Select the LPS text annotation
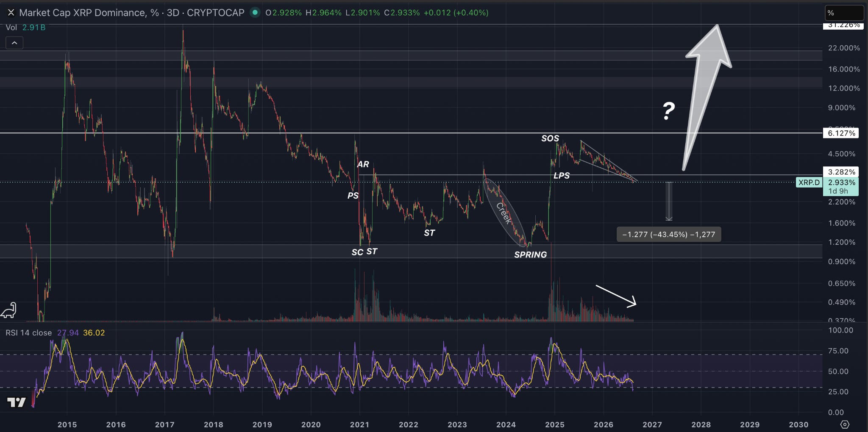The height and width of the screenshot is (432, 868). (x=562, y=176)
